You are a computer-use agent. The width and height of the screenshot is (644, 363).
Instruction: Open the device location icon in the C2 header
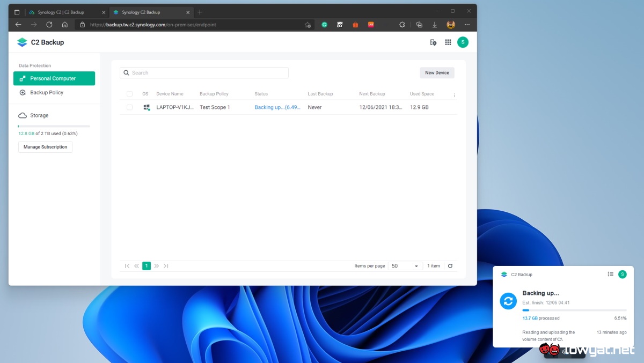click(x=433, y=42)
